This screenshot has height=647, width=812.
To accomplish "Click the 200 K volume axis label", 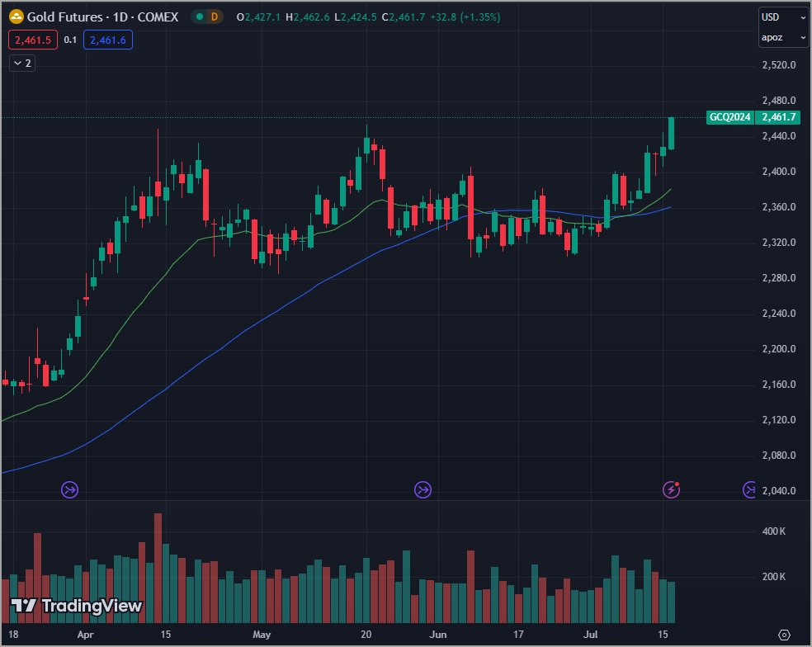I will click(774, 576).
